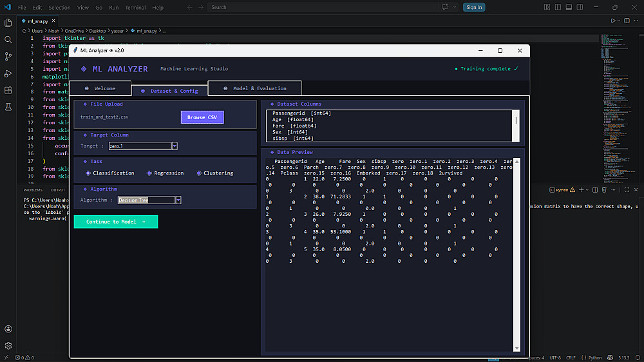Select Clustering task radio button

tap(199, 173)
